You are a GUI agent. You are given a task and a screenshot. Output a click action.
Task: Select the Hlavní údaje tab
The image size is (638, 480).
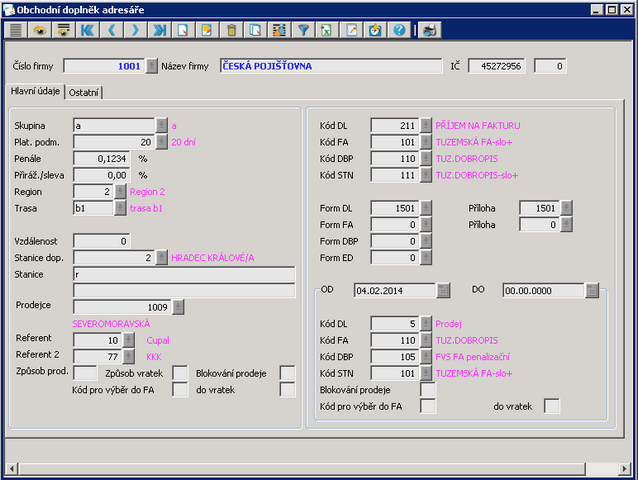pyautogui.click(x=34, y=92)
